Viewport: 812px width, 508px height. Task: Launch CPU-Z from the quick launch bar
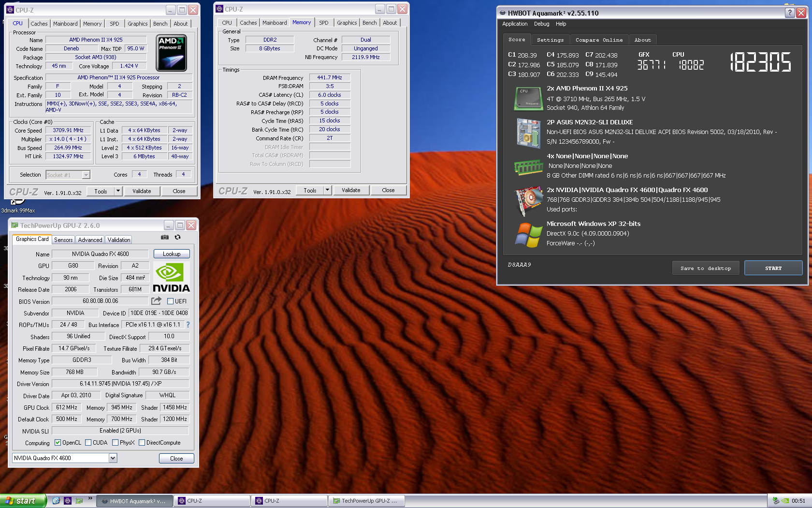tap(68, 501)
